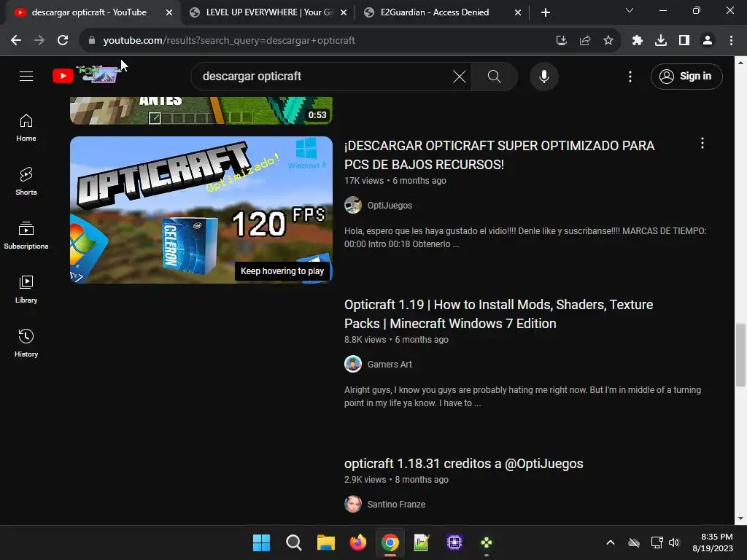Toggle the Chrome side panel
747x560 pixels.
[684, 41]
